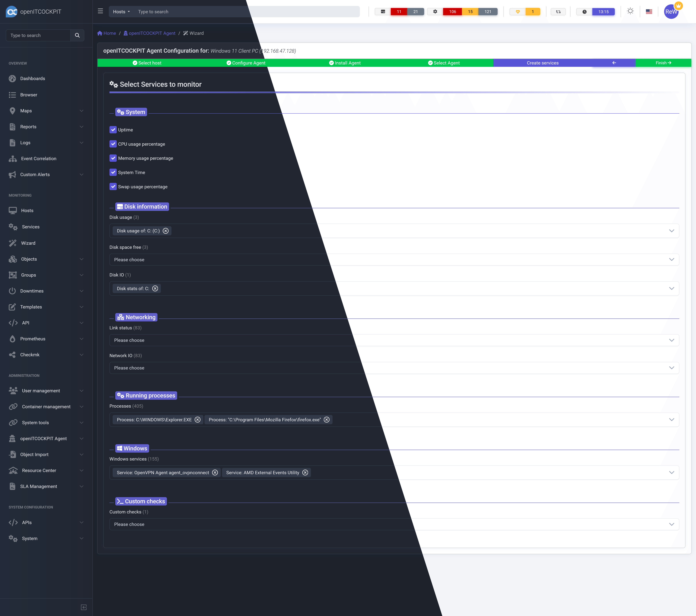The height and width of the screenshot is (616, 696).
Task: Uncheck the Uptime checkbox
Action: pos(113,130)
